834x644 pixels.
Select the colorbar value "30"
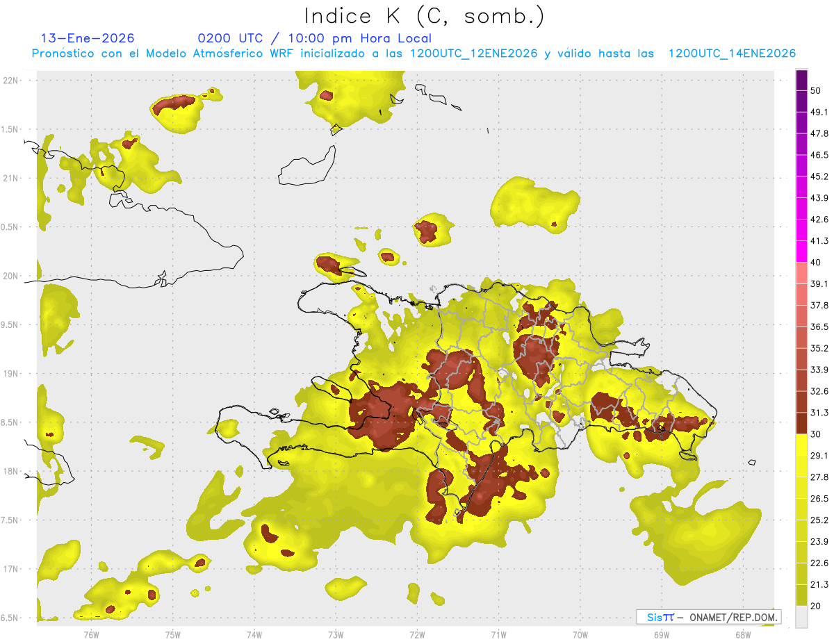click(x=816, y=434)
